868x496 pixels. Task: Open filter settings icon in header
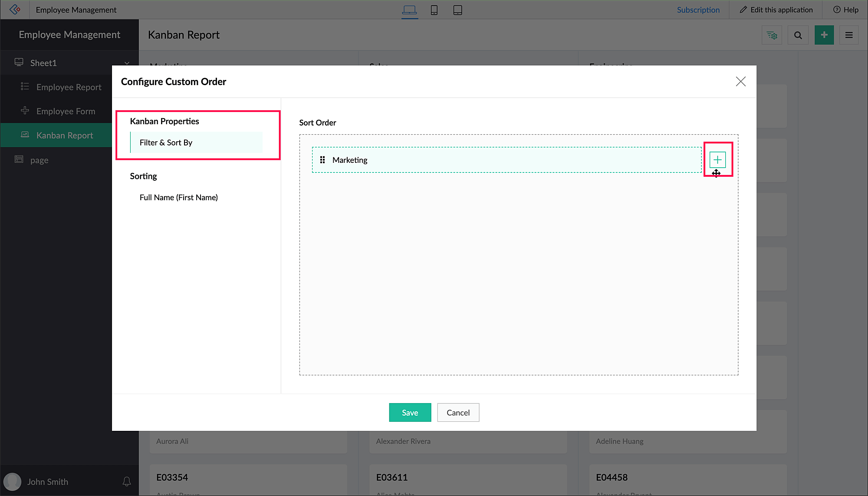point(772,35)
